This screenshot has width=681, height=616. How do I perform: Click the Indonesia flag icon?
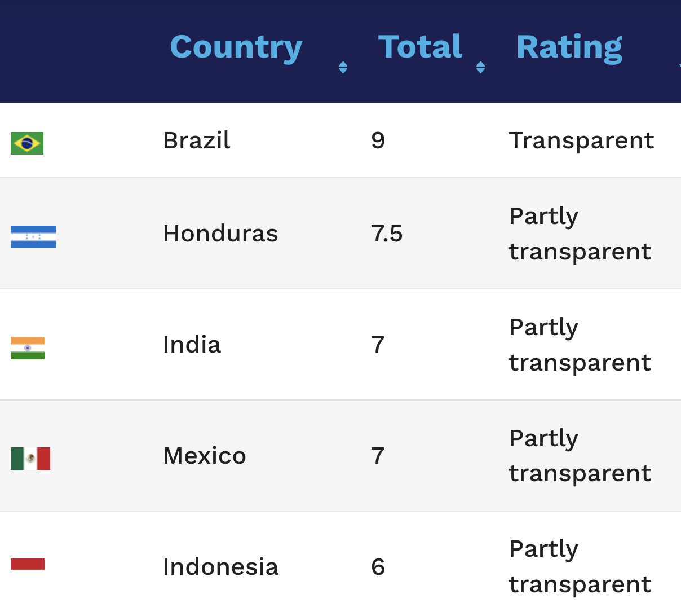point(28,564)
